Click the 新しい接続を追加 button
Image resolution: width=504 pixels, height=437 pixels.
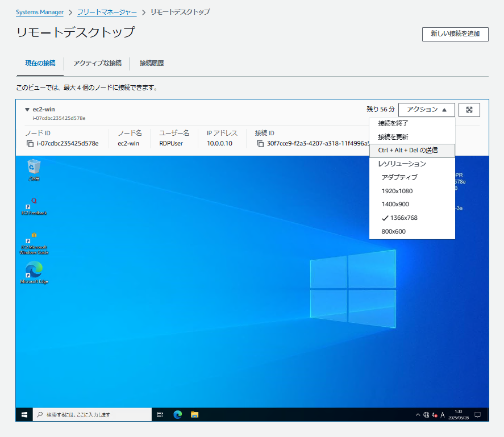(x=455, y=34)
